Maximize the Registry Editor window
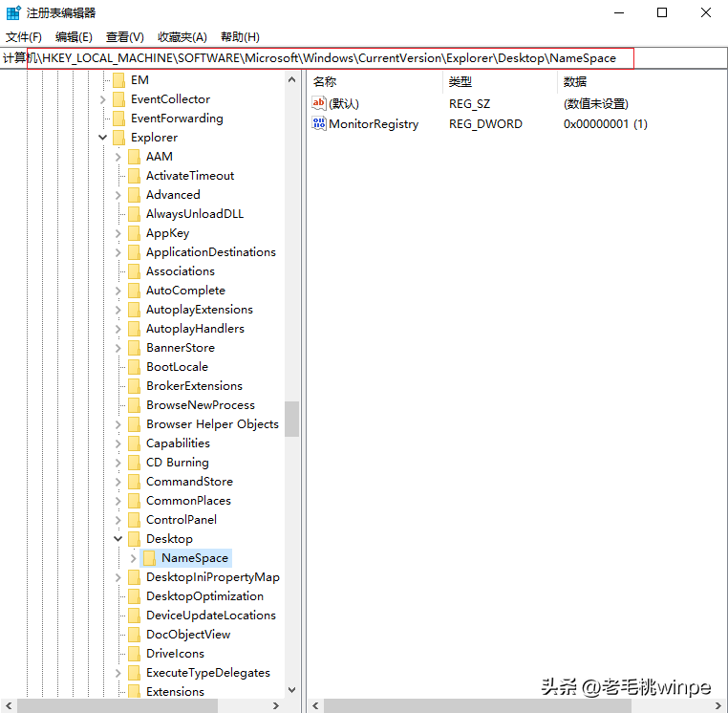The width and height of the screenshot is (728, 713). 662,12
